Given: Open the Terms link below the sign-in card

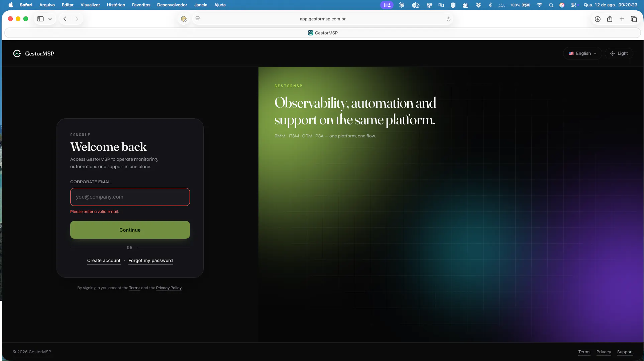Looking at the screenshot, I should (x=135, y=288).
